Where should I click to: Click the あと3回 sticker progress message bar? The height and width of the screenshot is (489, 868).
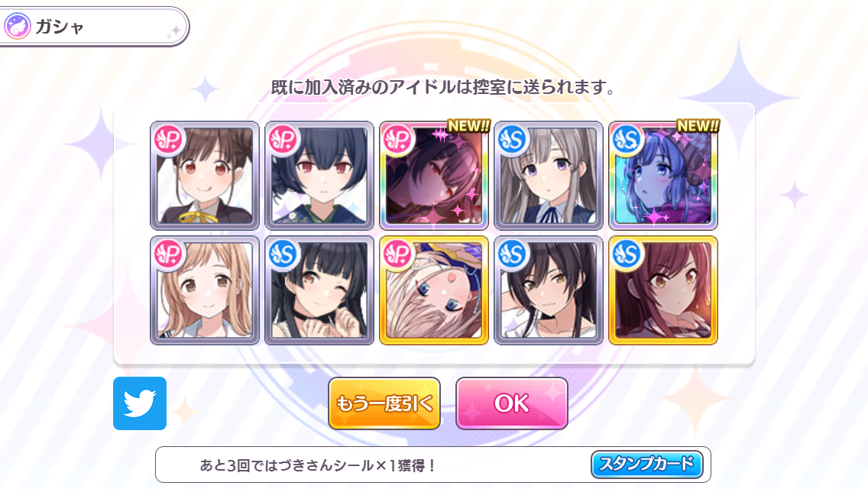433,465
